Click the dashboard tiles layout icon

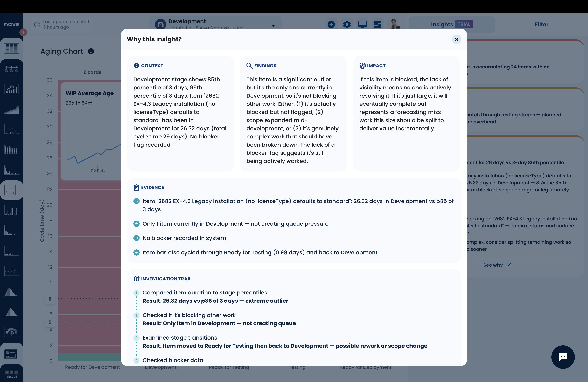[378, 24]
